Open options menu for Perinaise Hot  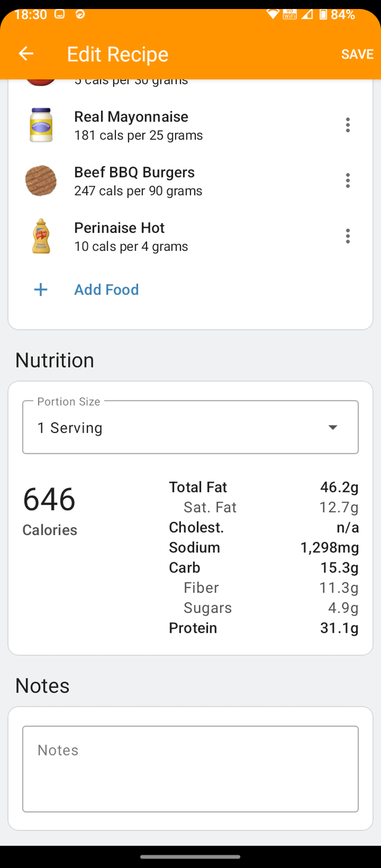[x=348, y=237]
